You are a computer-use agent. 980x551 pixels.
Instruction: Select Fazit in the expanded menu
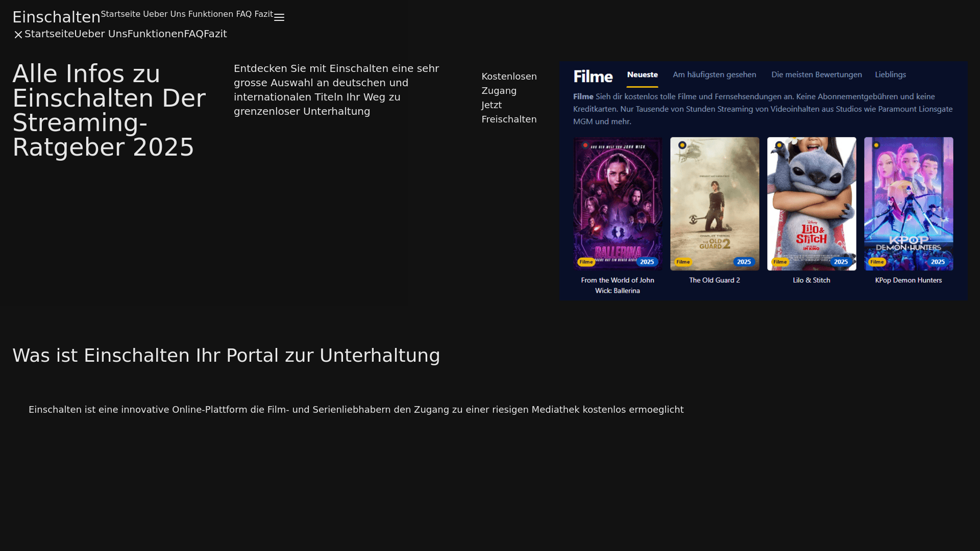pos(215,34)
